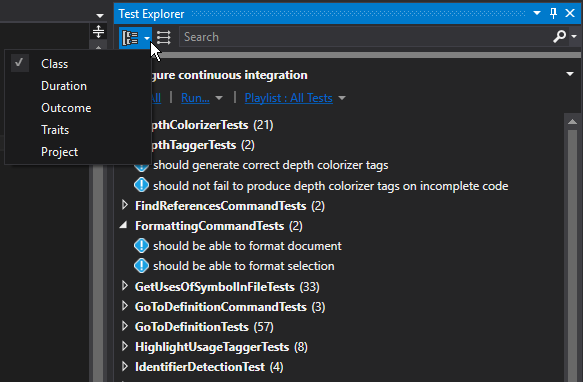This screenshot has width=583, height=382.
Task: Close the Test Explorer panel
Action: pos(570,13)
